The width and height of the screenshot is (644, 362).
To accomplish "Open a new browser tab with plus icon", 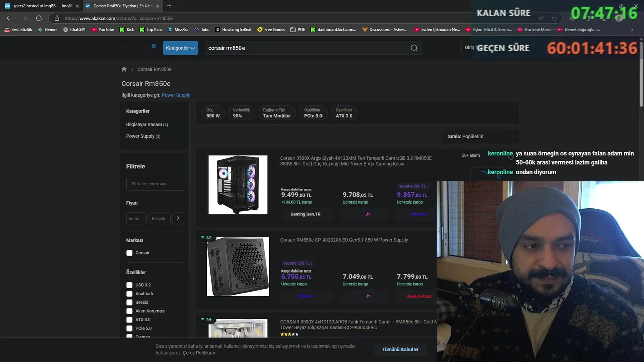I will tap(169, 6).
